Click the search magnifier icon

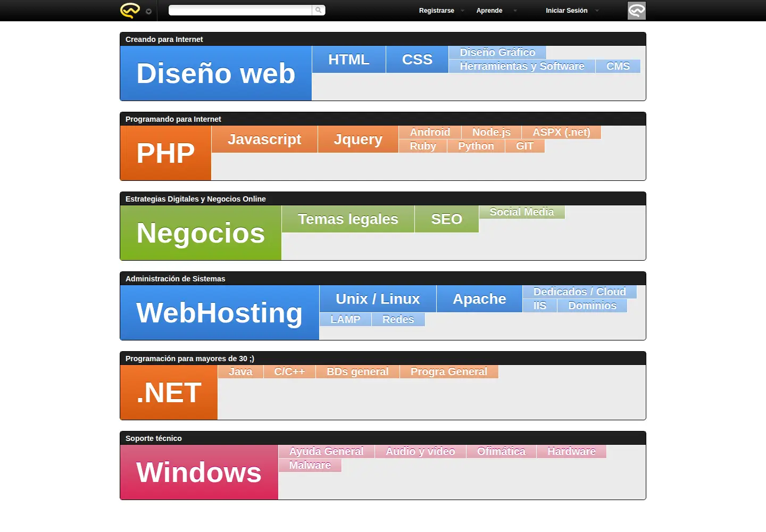pyautogui.click(x=318, y=10)
